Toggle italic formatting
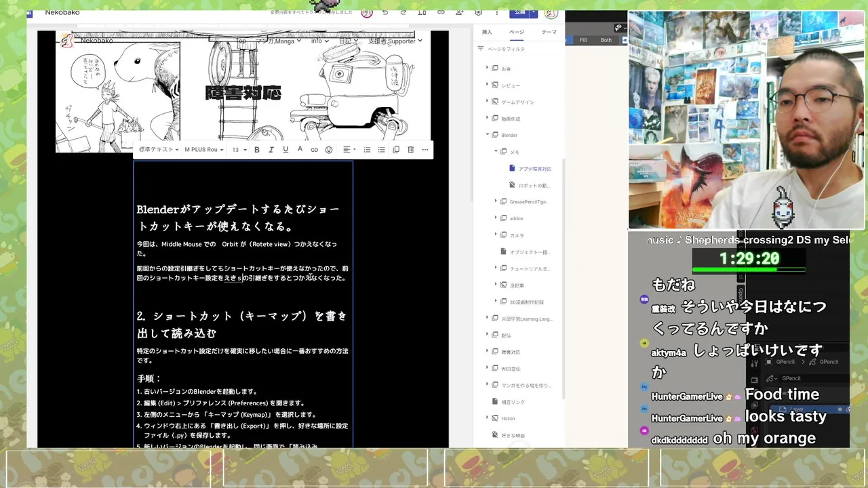 click(x=271, y=150)
